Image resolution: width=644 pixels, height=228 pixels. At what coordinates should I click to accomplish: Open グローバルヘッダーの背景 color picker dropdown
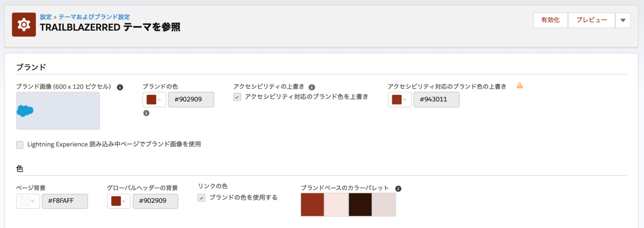pos(119,201)
